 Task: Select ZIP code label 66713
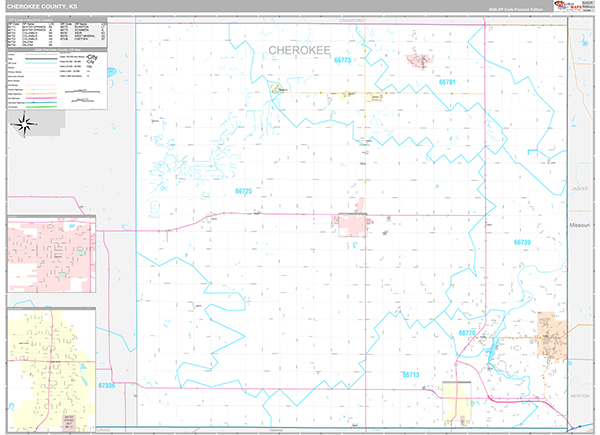coord(411,375)
